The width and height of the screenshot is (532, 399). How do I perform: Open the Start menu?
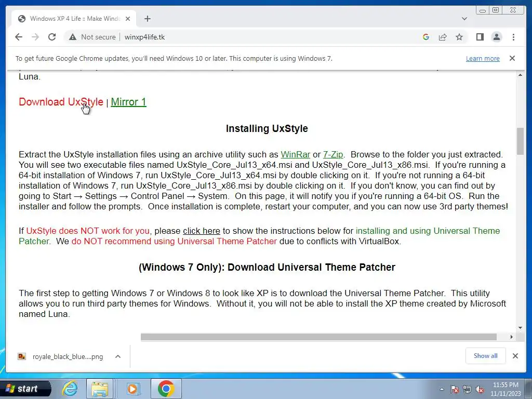tap(25, 389)
